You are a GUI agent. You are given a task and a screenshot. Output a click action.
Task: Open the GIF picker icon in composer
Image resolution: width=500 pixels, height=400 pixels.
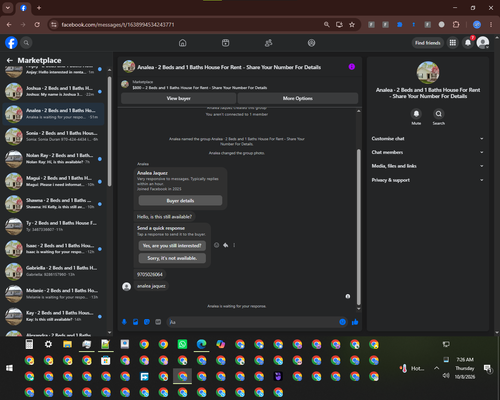coord(158,322)
